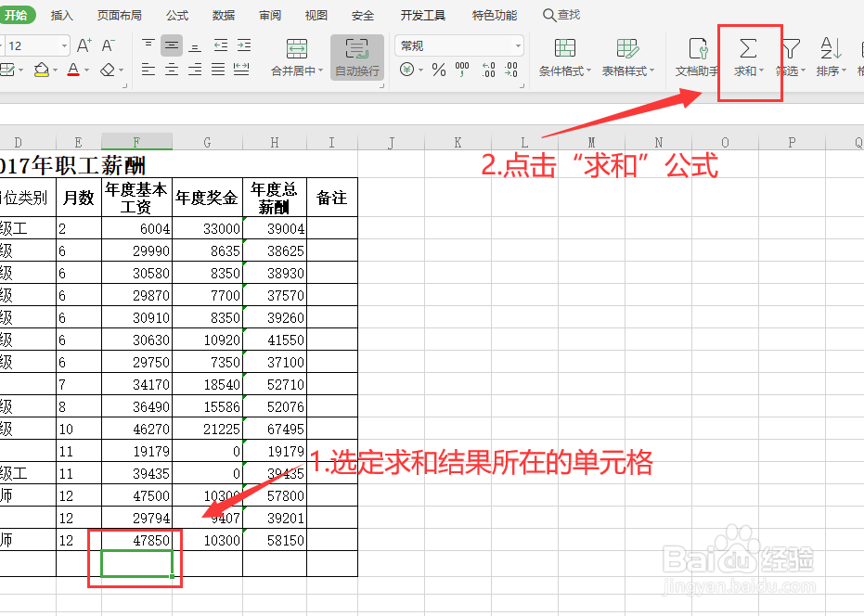Click the thousands separator icon
864x616 pixels.
tap(460, 71)
